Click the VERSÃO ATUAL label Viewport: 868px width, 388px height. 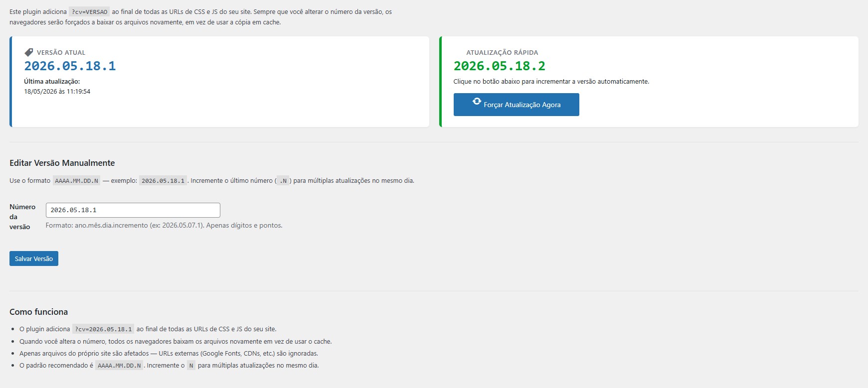[x=61, y=52]
